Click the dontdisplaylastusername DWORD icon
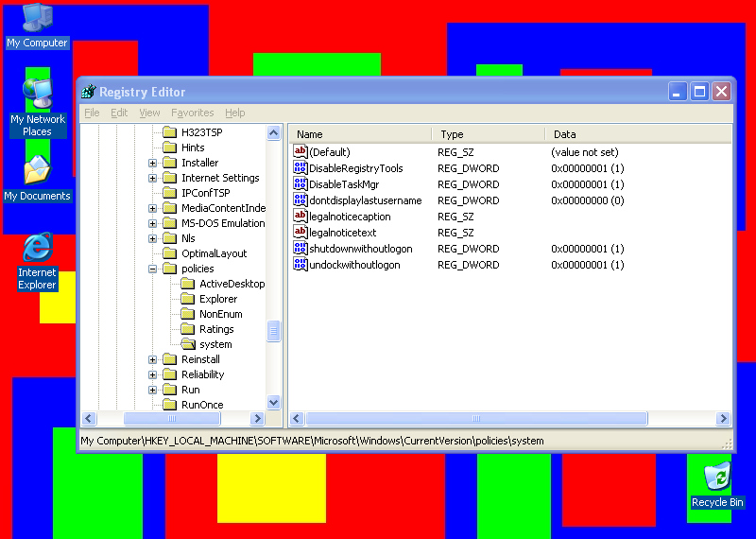This screenshot has height=539, width=756. (300, 200)
